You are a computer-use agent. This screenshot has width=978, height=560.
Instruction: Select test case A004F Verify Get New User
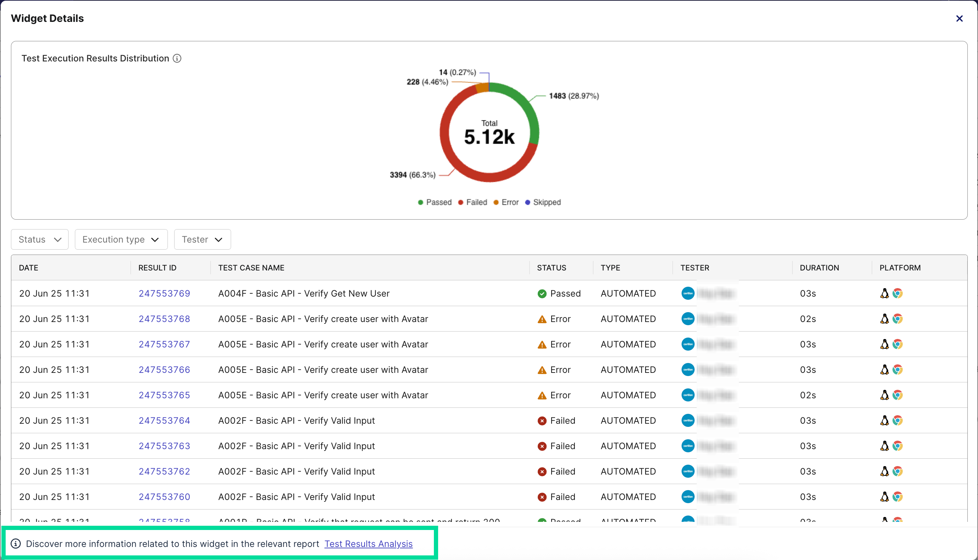[x=304, y=293]
